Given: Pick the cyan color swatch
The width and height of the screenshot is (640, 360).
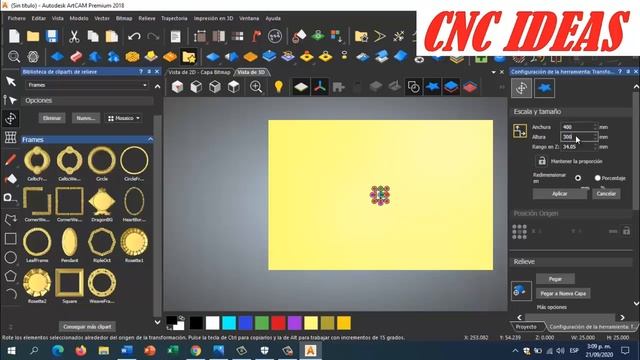Looking at the screenshot, I should [229, 323].
